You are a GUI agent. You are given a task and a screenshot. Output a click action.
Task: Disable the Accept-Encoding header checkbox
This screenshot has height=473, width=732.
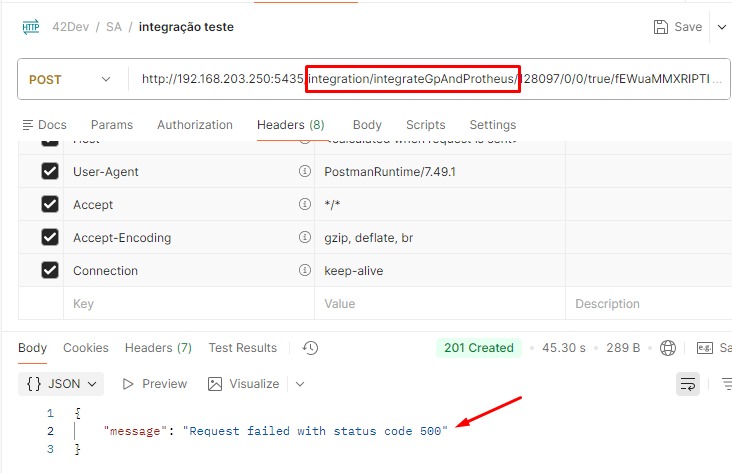coord(50,238)
